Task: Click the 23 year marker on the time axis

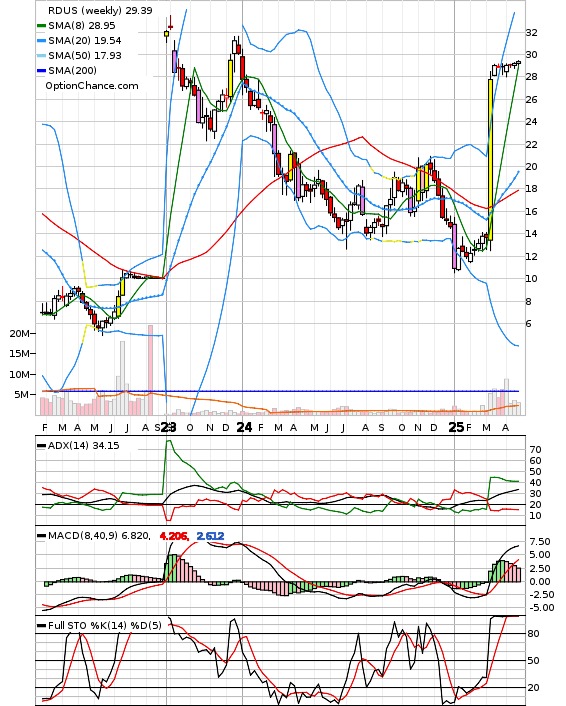Action: pyautogui.click(x=168, y=427)
